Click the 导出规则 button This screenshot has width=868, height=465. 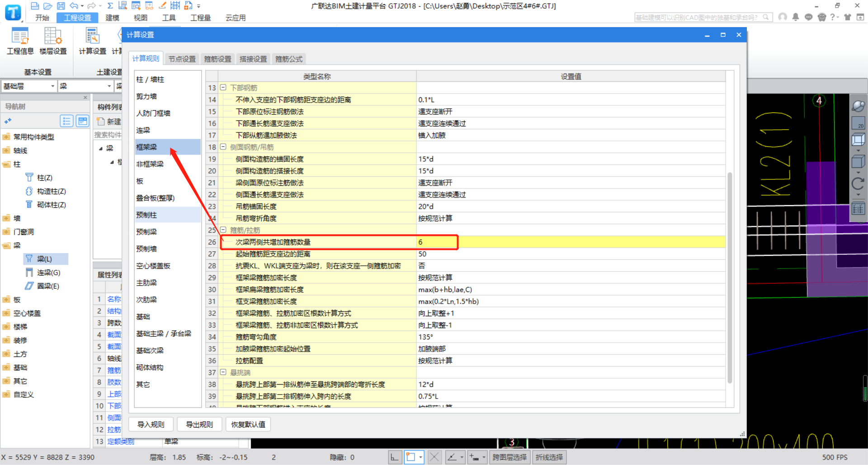pyautogui.click(x=199, y=424)
